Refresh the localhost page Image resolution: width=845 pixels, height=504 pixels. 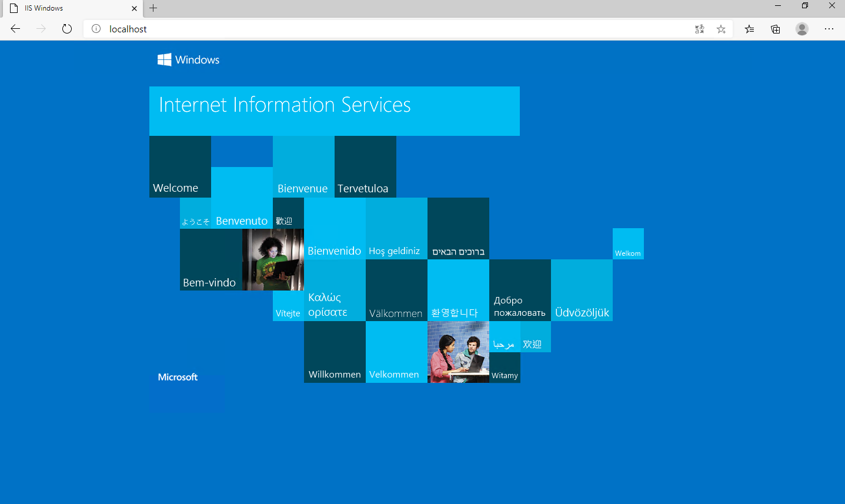67,29
